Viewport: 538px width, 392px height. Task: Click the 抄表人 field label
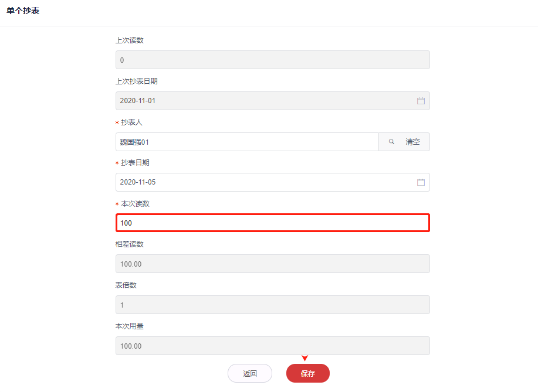131,122
